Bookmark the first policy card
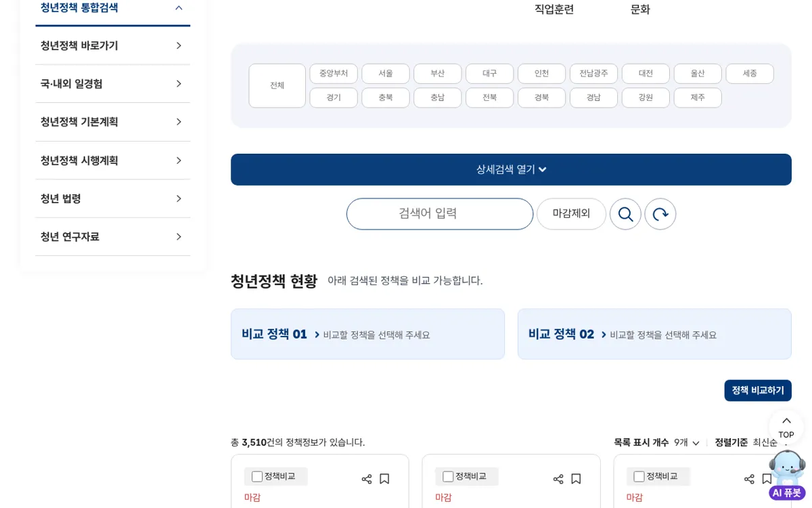812x508 pixels. coord(384,479)
